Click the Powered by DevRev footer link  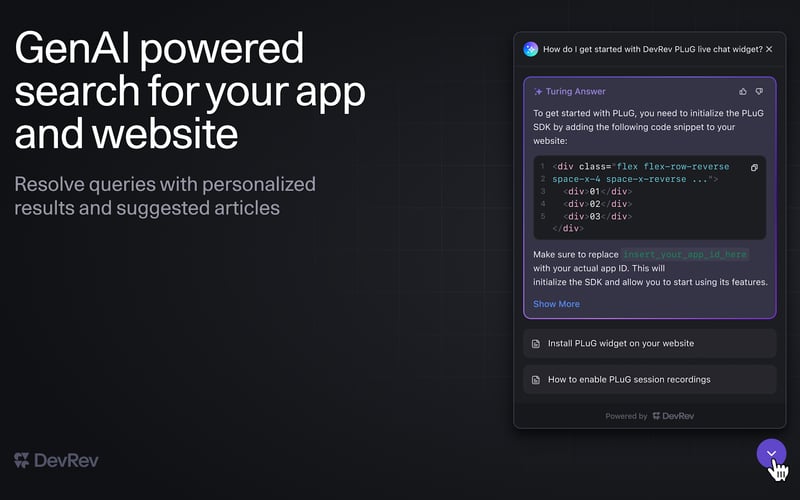[649, 416]
